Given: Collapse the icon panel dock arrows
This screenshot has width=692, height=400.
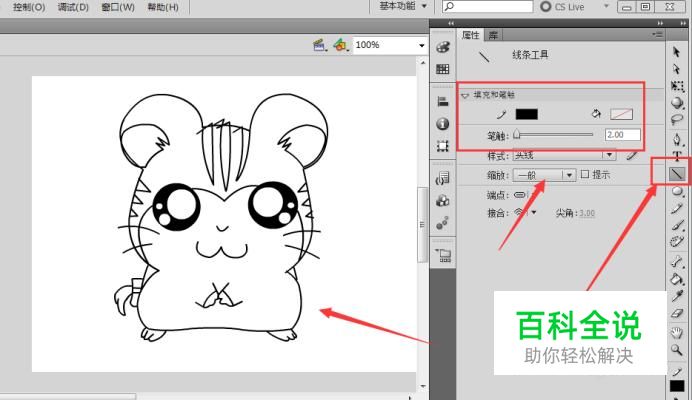Looking at the screenshot, I should click(x=451, y=23).
